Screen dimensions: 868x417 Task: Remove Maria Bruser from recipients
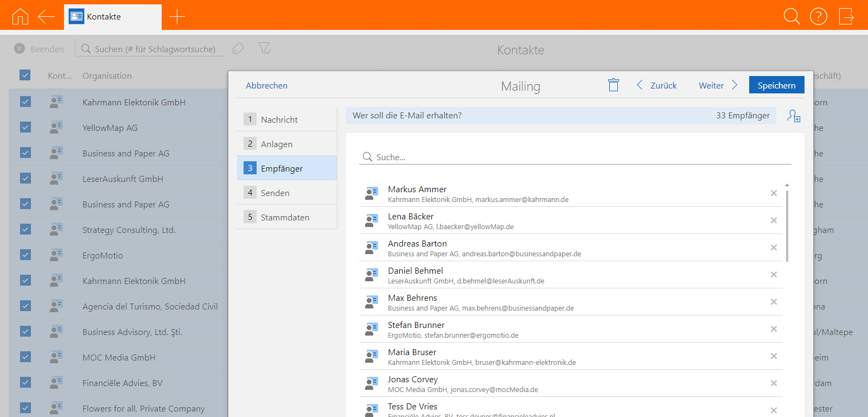tap(774, 356)
